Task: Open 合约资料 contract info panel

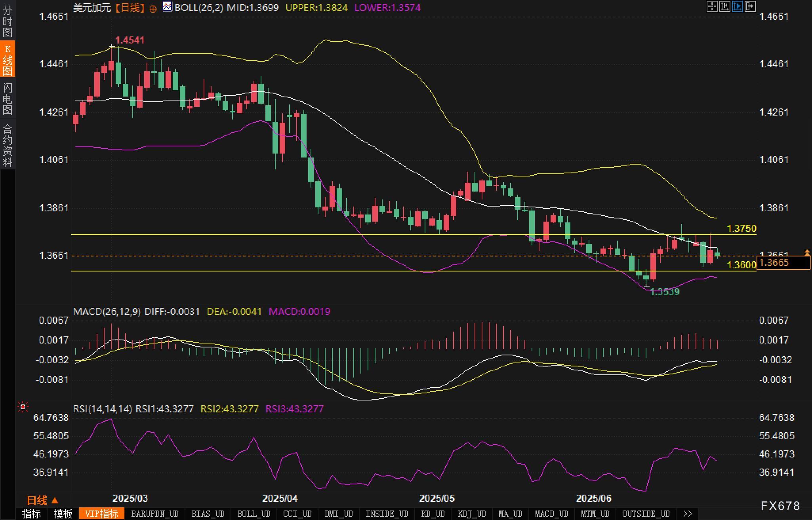Action: (8, 145)
